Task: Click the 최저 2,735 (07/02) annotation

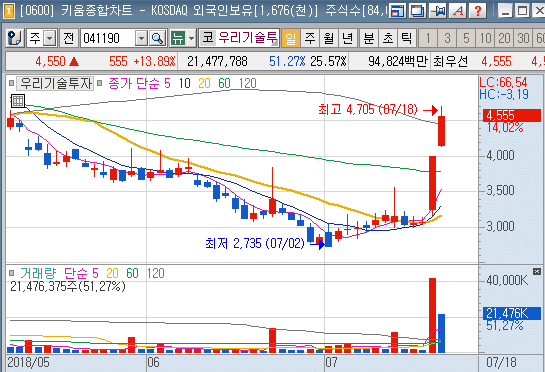Action: point(255,243)
